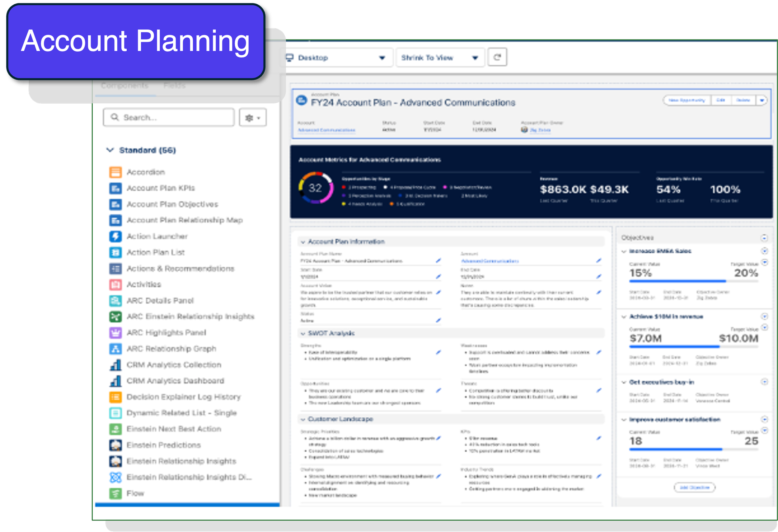Open the Account Plan Owner name link

[540, 130]
